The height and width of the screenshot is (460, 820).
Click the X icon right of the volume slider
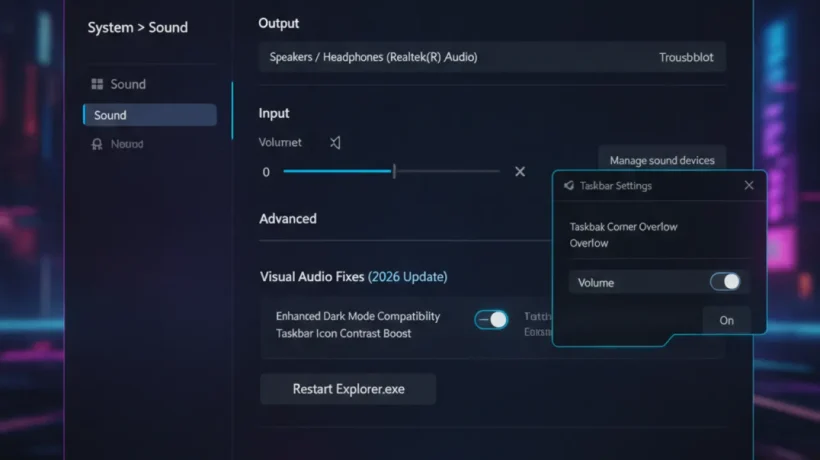(x=520, y=171)
